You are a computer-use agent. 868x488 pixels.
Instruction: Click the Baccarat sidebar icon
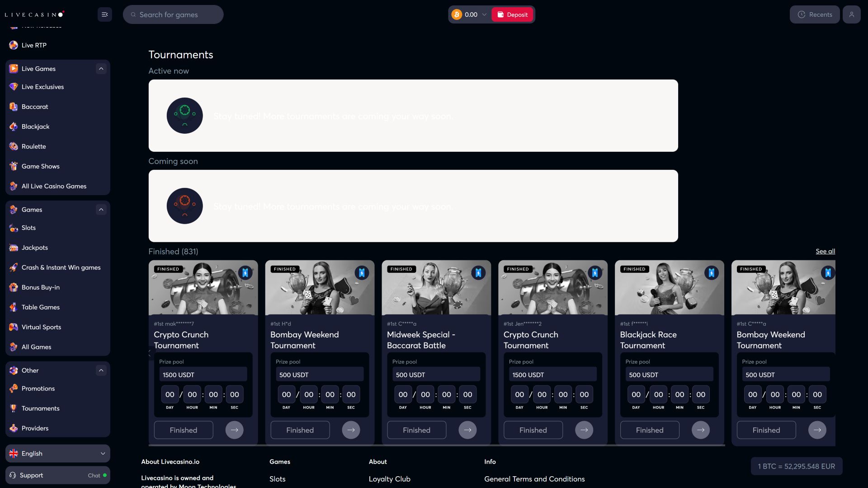[14, 107]
